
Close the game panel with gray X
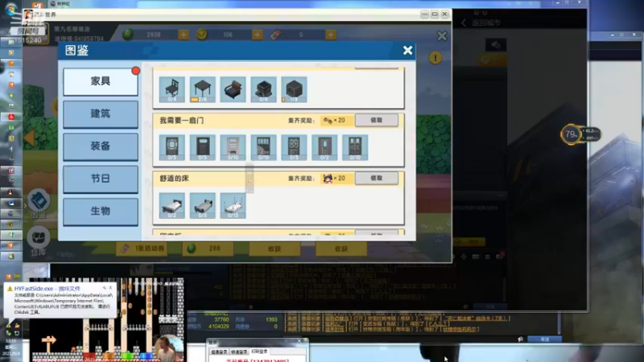point(442,36)
